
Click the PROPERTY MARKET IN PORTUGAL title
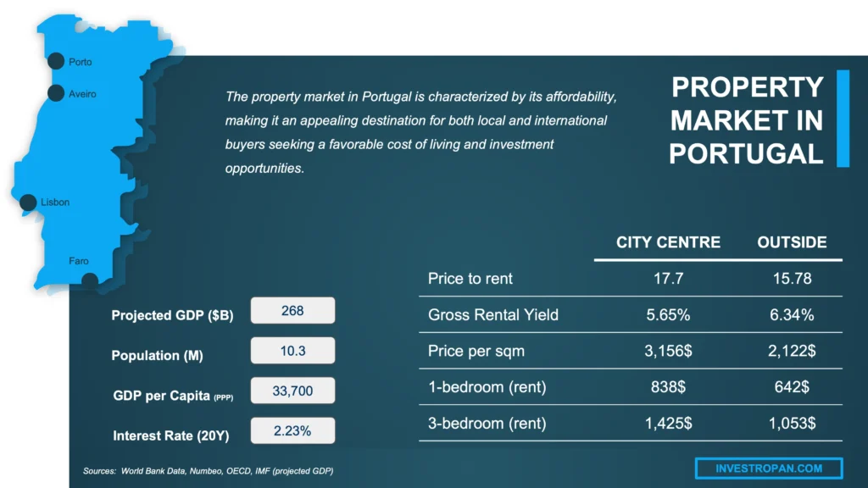[x=746, y=119]
